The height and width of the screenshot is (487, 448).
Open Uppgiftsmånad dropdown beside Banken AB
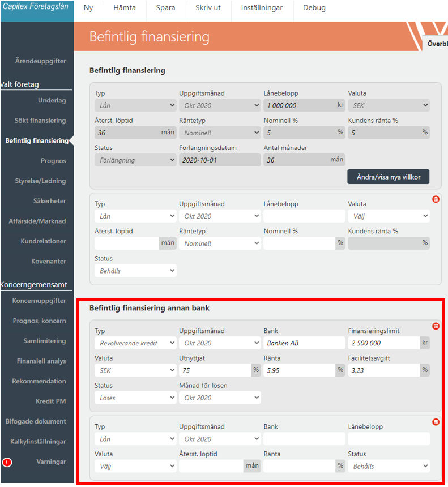click(220, 343)
